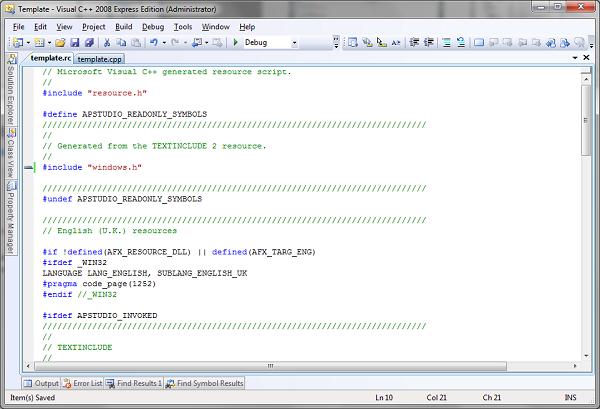The width and height of the screenshot is (600, 409).
Task: Click the New Project toolbar icon
Action: coord(18,42)
